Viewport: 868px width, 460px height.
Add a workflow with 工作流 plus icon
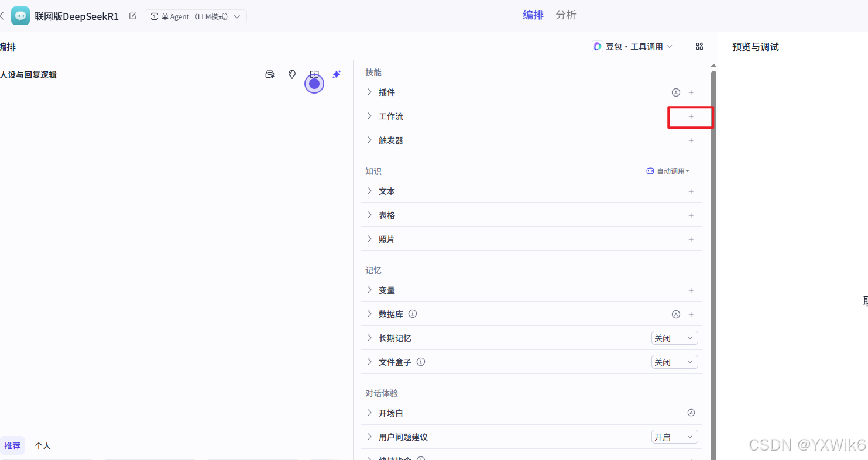tap(691, 116)
